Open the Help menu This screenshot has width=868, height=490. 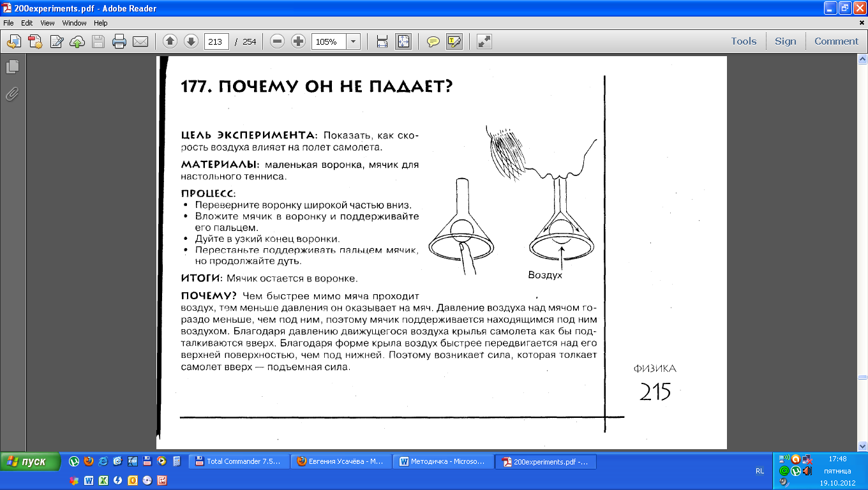(x=101, y=23)
